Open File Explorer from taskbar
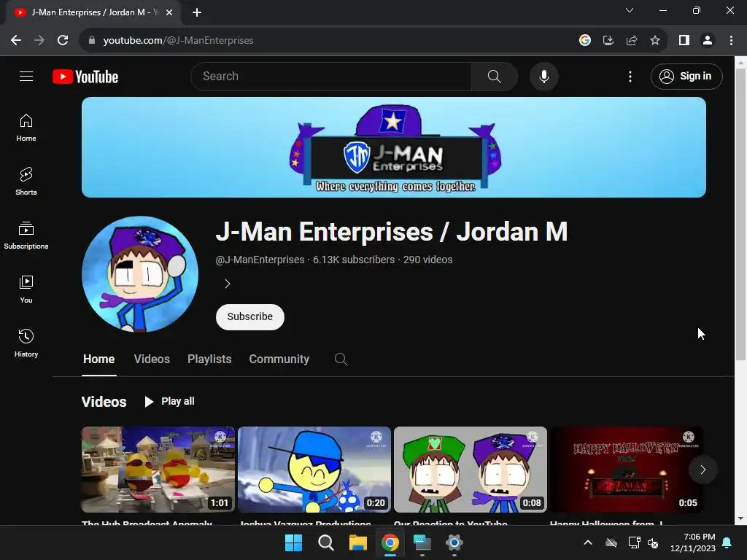 pos(357,542)
